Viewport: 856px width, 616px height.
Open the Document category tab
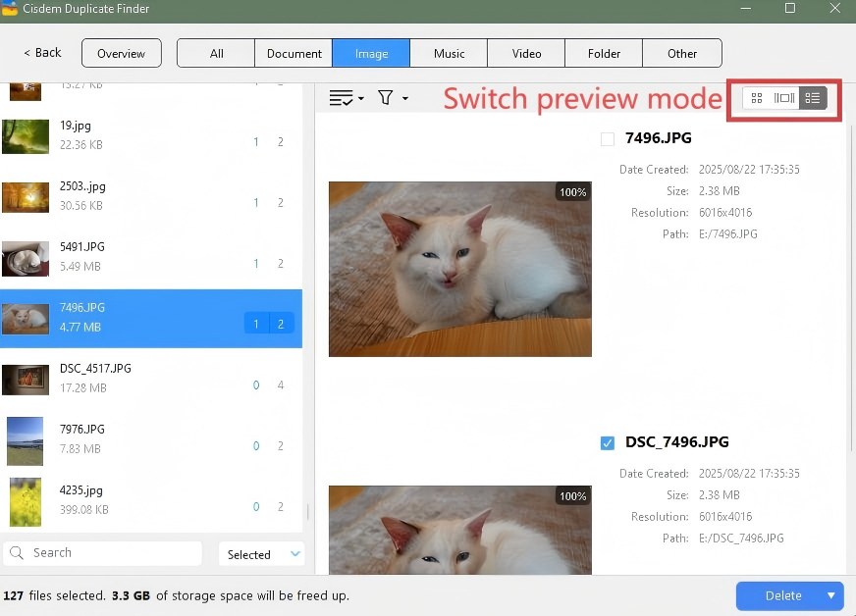tap(293, 54)
